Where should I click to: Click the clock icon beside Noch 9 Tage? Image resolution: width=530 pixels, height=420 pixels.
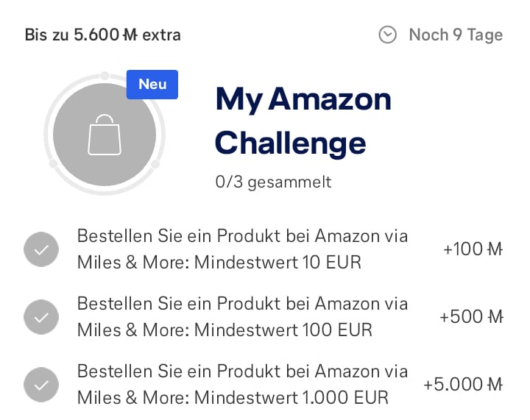(x=387, y=35)
